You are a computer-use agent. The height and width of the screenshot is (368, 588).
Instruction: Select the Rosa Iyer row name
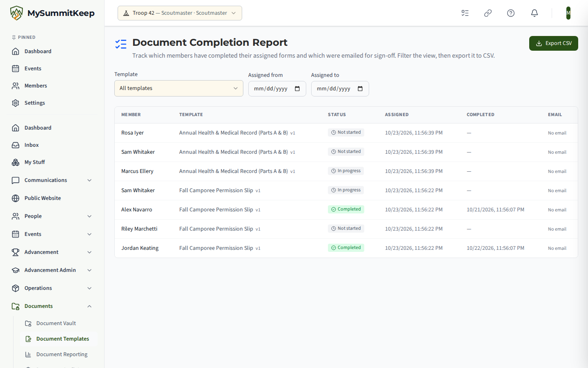[x=132, y=133]
